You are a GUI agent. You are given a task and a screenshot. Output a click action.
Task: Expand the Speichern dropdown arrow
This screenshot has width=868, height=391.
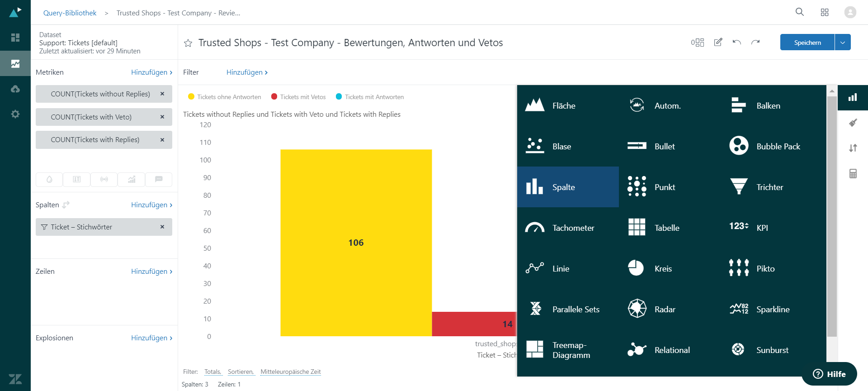coord(843,42)
